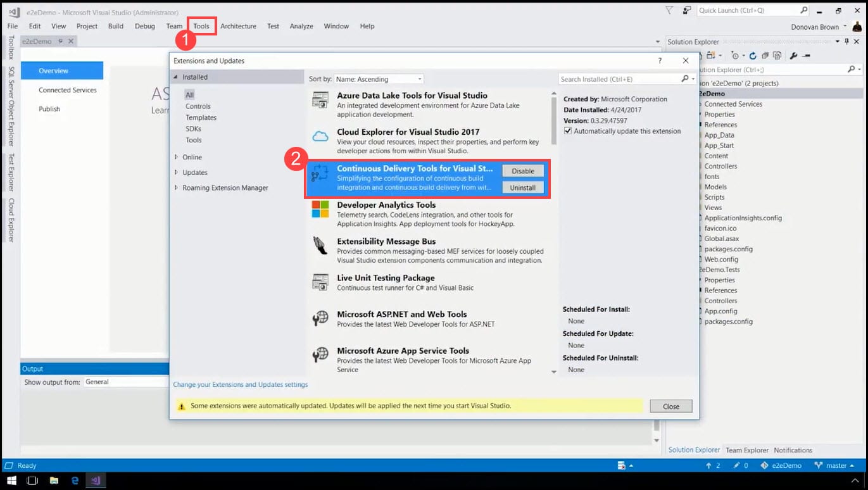
Task: Select Web.config in Solution Explorer
Action: tap(721, 260)
